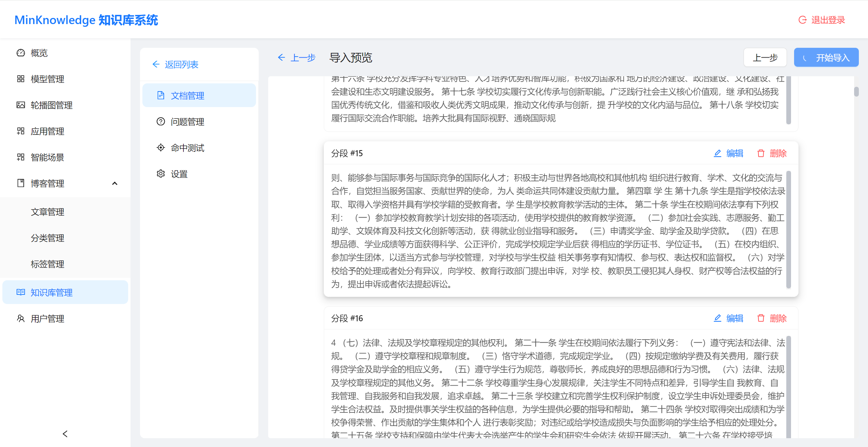The height and width of the screenshot is (447, 868).
Task: Click the 轮播图管理 image icon
Action: (x=21, y=105)
